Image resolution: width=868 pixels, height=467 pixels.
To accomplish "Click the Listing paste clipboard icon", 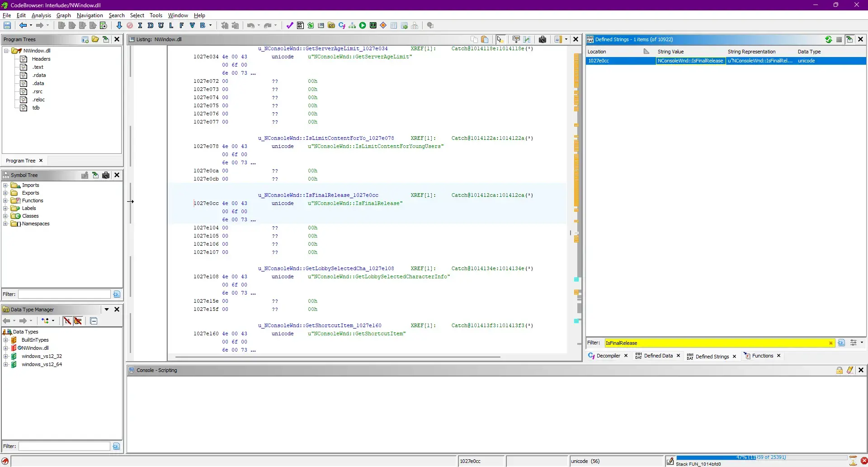I will coord(485,39).
